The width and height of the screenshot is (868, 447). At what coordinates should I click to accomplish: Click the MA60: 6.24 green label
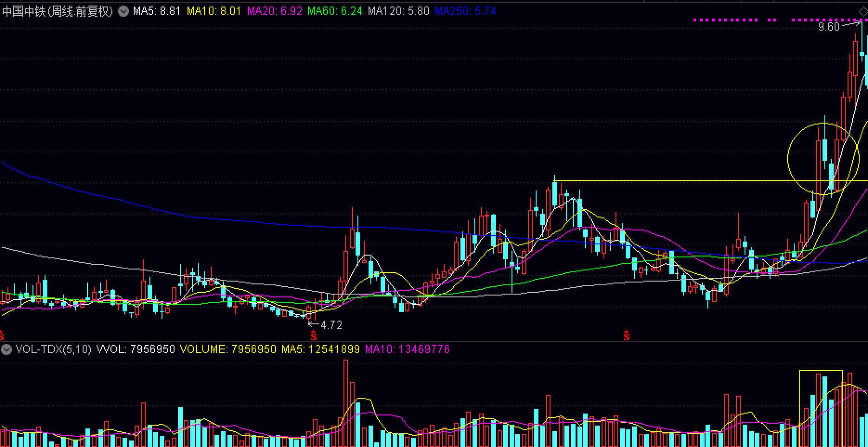(x=335, y=11)
